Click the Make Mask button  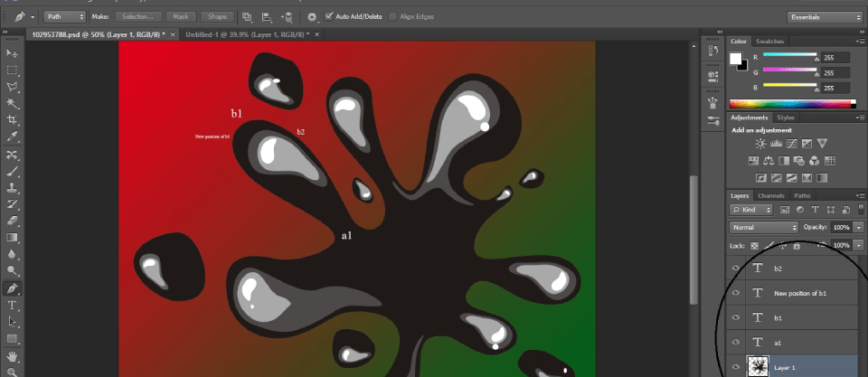181,16
